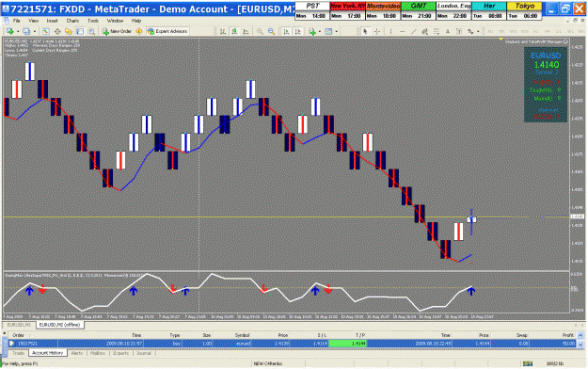Viewport: 588px width, 369px height.
Task: Open the Templates dropdown arrow
Action: [x=337, y=31]
